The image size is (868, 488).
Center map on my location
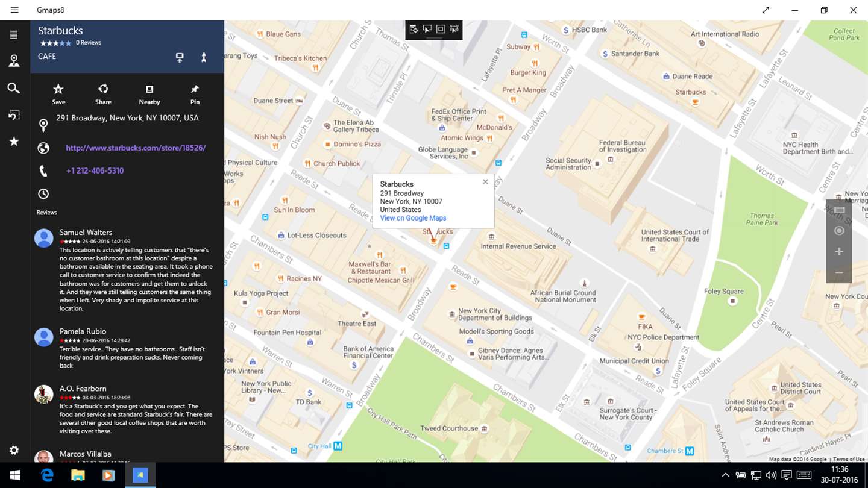[x=839, y=231]
